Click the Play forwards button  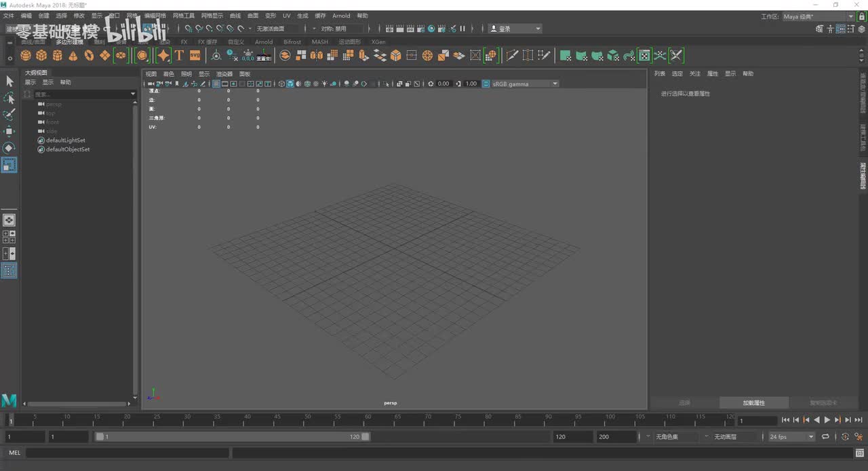827,420
